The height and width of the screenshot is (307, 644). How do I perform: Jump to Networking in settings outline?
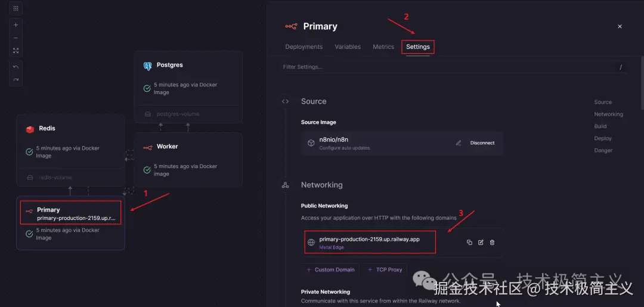coord(609,114)
